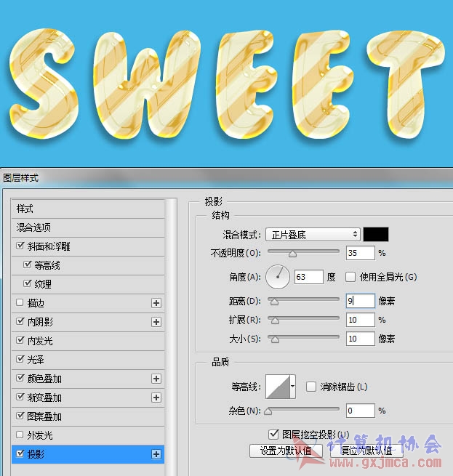The width and height of the screenshot is (453, 476).
Task: Click the 设置为默认值 button
Action: point(286,451)
